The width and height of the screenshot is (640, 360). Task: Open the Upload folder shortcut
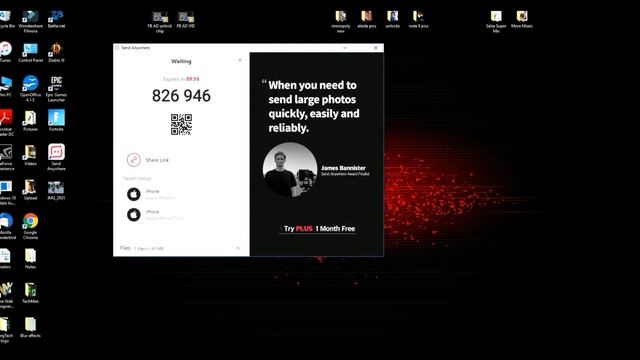click(x=30, y=190)
